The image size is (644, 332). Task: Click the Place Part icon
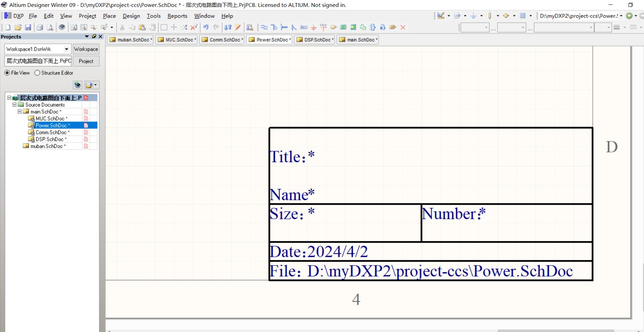[x=333, y=27]
